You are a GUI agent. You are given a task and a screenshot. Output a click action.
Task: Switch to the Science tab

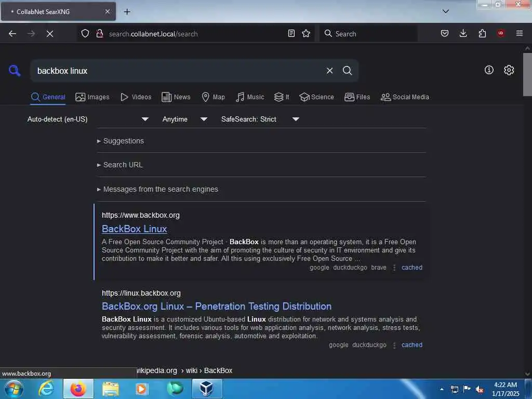pos(316,97)
